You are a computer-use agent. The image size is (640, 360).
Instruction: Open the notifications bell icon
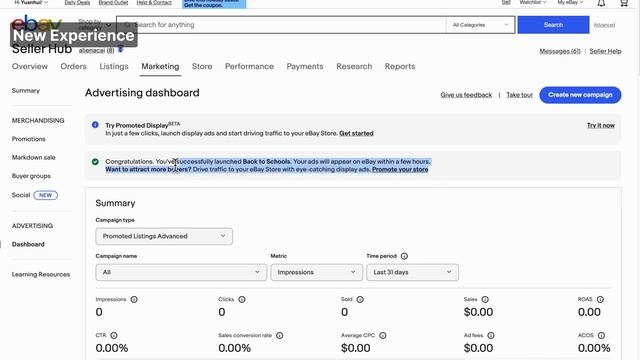click(601, 3)
